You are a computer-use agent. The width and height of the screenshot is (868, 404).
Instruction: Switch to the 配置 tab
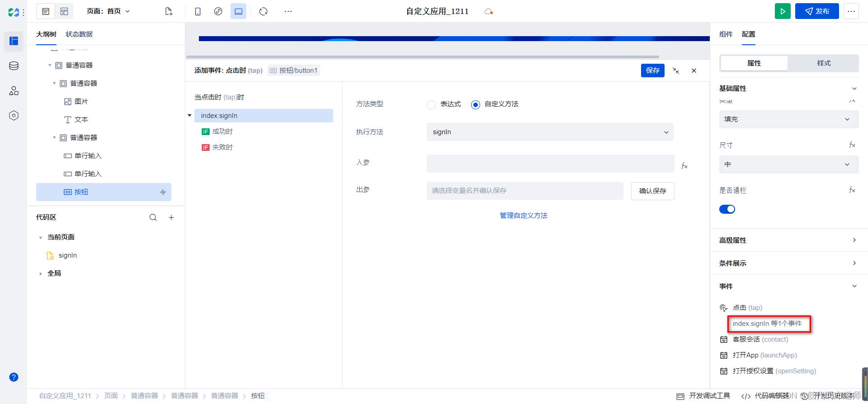[749, 34]
